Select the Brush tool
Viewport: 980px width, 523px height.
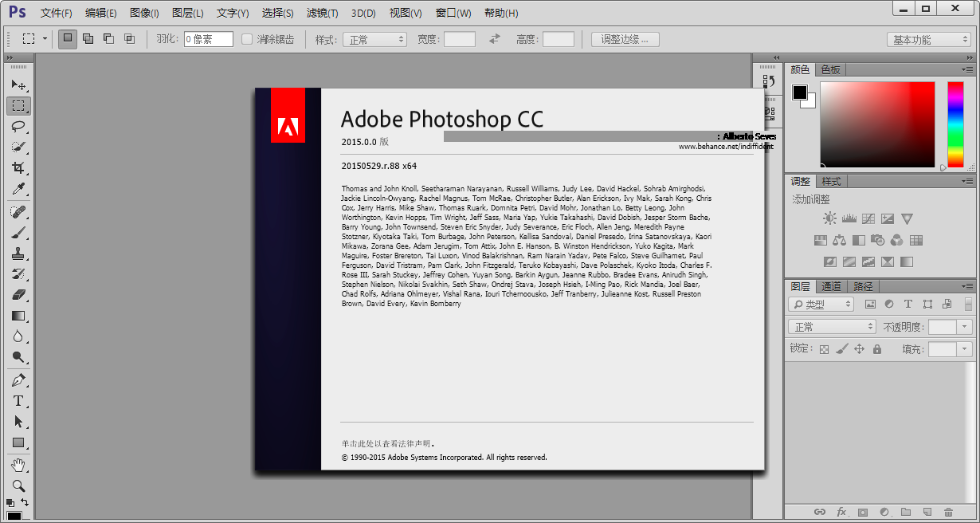18,233
